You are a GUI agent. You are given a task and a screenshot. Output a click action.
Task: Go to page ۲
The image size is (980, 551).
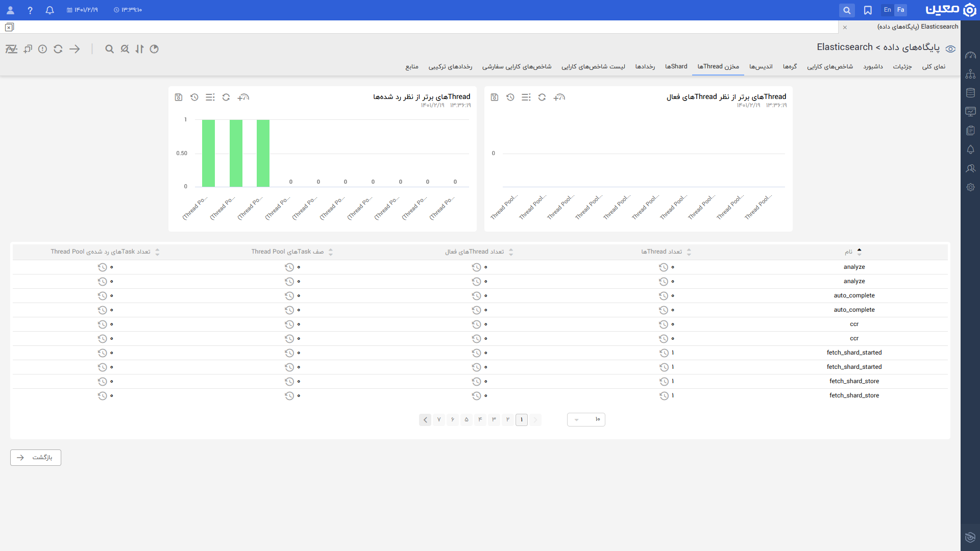508,420
